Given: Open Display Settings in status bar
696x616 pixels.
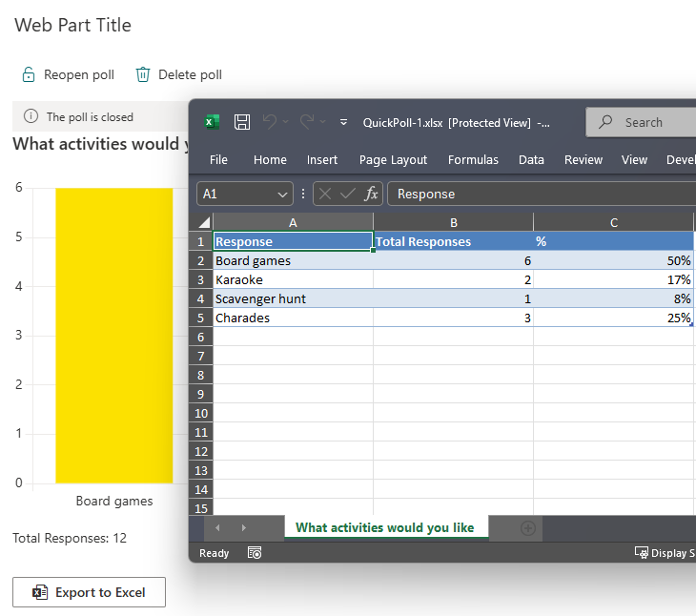Looking at the screenshot, I should pyautogui.click(x=665, y=553).
